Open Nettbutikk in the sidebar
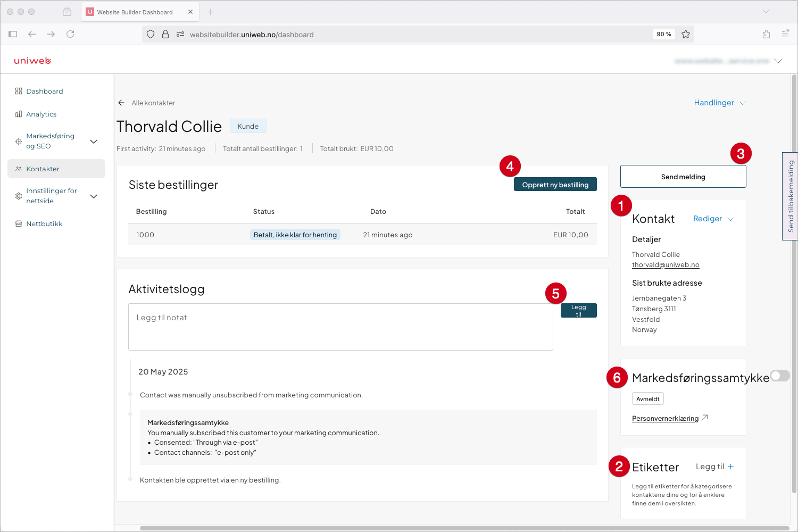Screen dimensions: 798x532 click(x=44, y=224)
